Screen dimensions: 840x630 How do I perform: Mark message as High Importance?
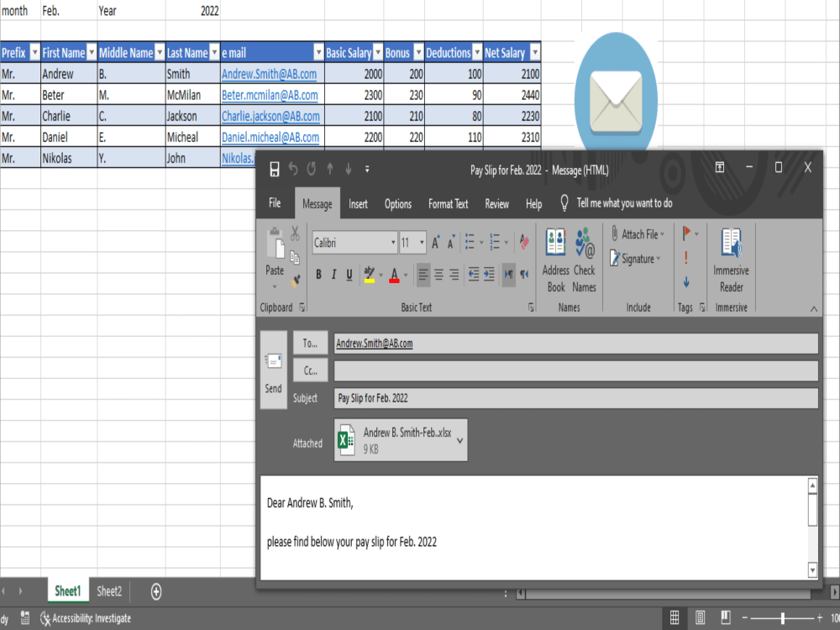(686, 258)
